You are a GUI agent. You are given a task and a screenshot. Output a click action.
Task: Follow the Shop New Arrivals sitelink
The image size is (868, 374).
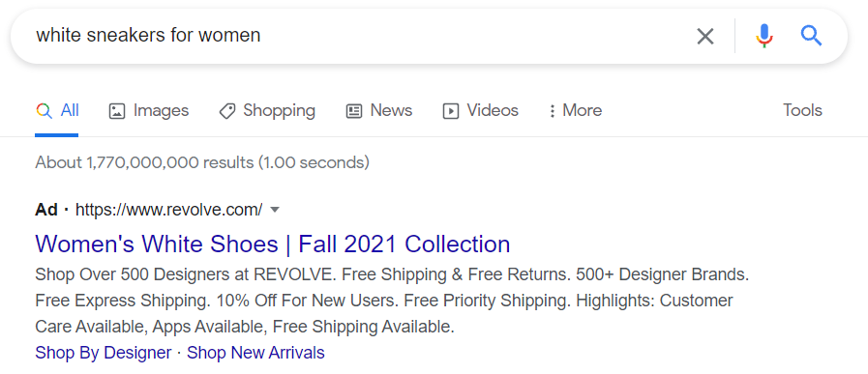[255, 353]
